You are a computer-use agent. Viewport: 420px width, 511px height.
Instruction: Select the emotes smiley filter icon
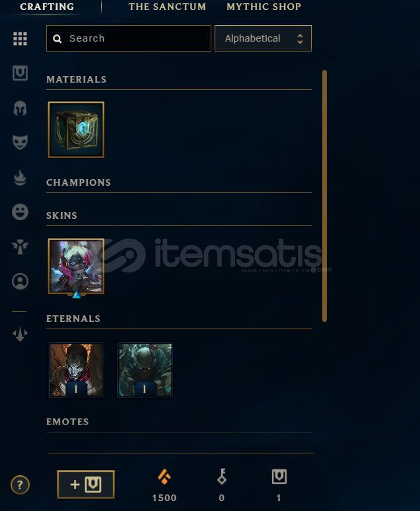pyautogui.click(x=20, y=212)
